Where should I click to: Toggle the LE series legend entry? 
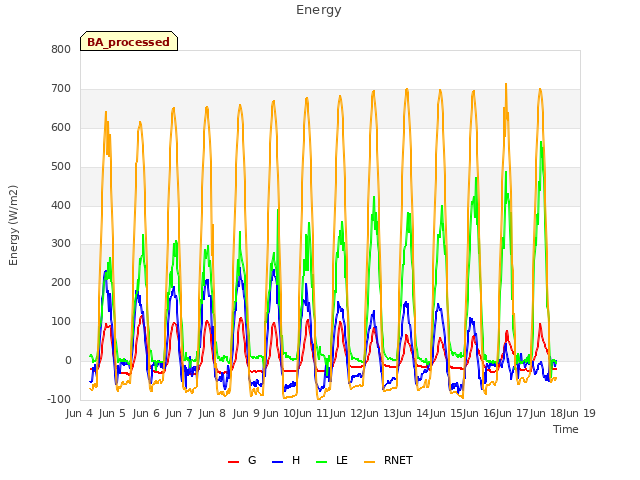332,460
